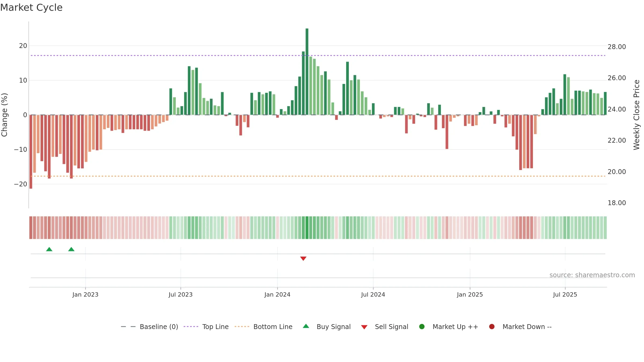Click the Jul 2025 axis label

pos(565,295)
